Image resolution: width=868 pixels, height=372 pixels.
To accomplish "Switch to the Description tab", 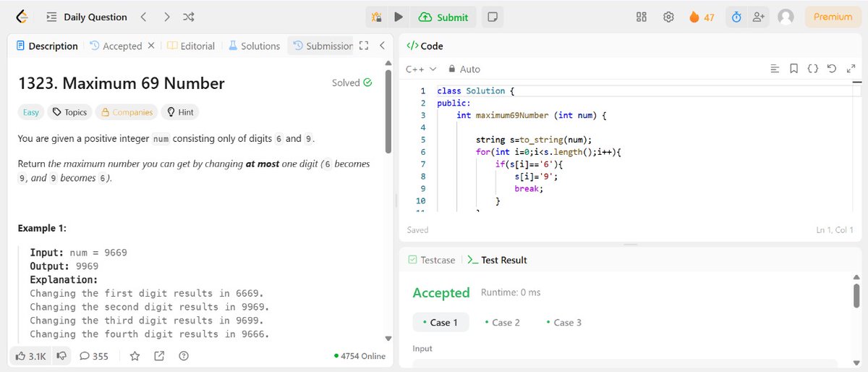I will pyautogui.click(x=47, y=46).
